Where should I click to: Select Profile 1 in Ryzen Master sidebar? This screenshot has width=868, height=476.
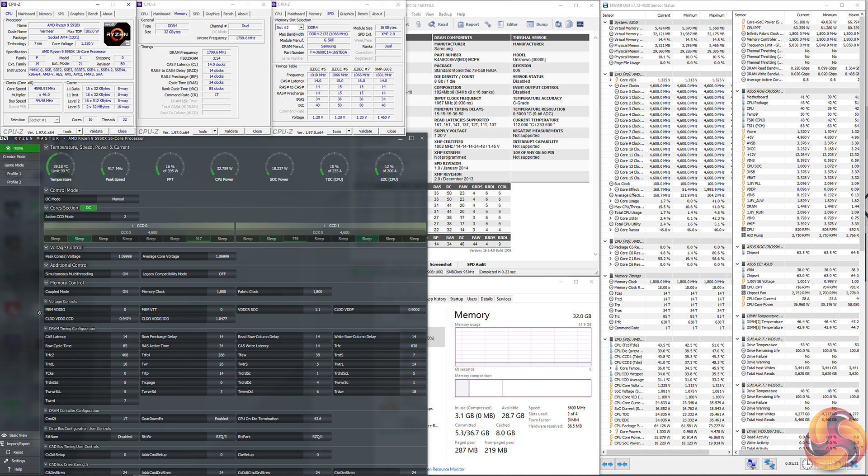tap(14, 174)
